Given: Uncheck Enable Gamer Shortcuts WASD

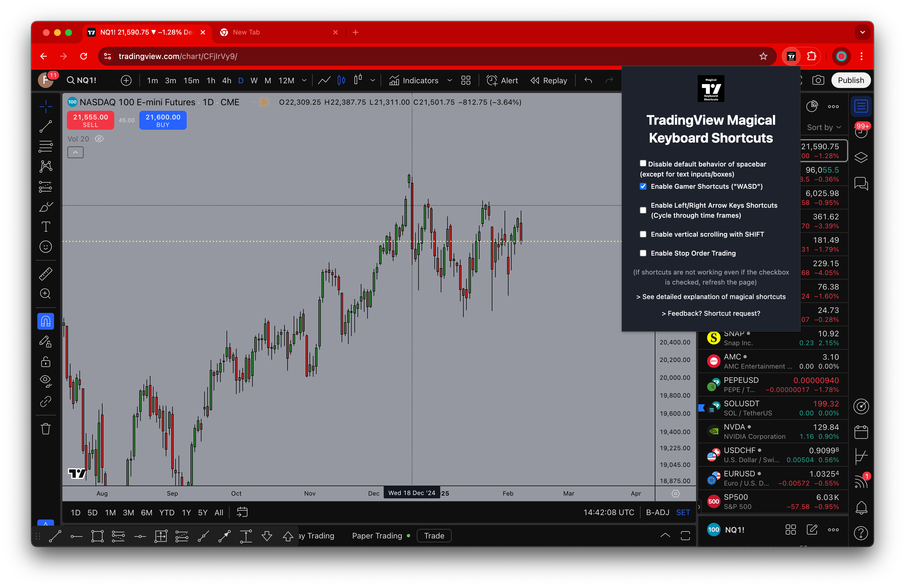Looking at the screenshot, I should [x=643, y=186].
